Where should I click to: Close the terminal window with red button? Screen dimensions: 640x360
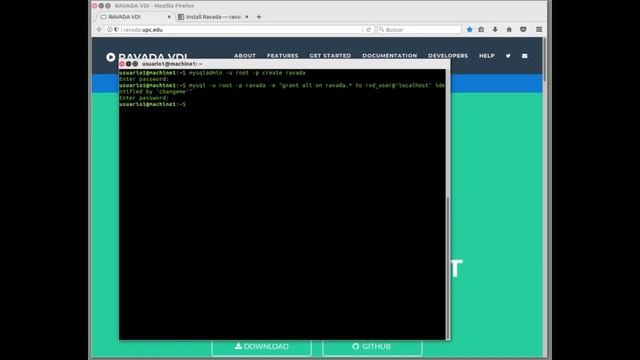coord(122,64)
